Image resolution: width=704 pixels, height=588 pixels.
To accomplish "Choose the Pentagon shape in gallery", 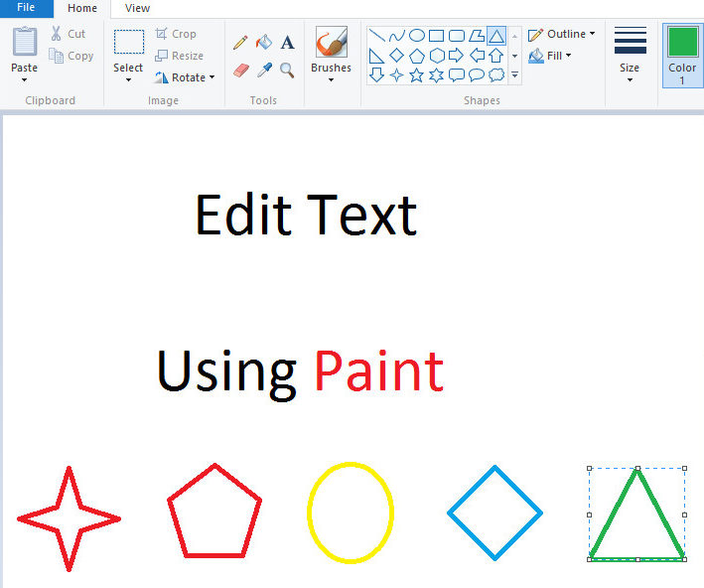I will tap(417, 56).
